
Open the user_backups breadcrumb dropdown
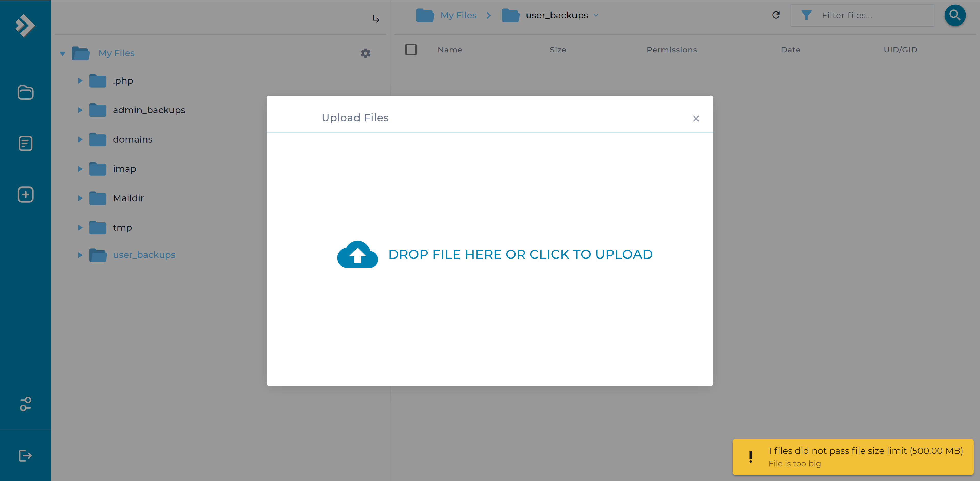[x=596, y=16]
